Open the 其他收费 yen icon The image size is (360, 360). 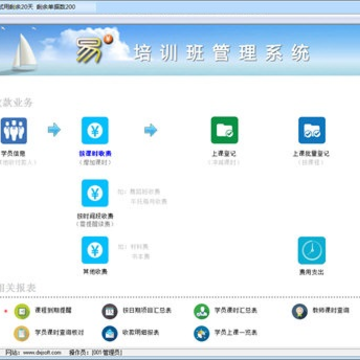click(95, 250)
